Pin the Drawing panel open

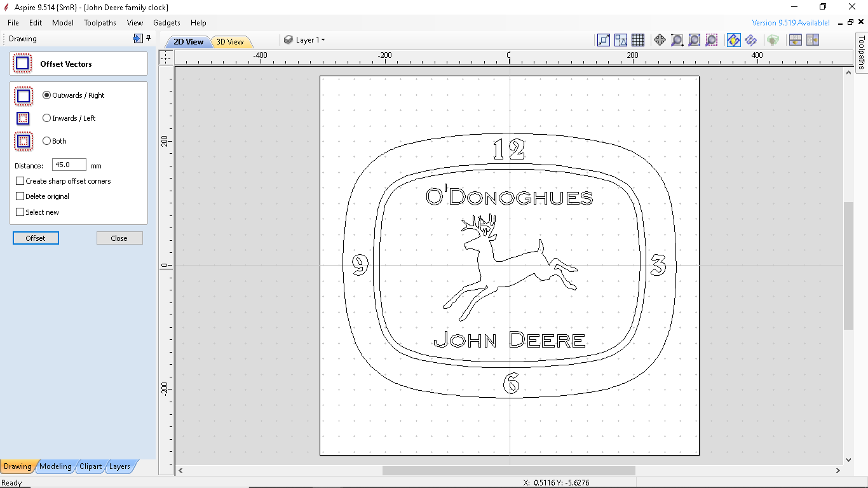coord(148,39)
